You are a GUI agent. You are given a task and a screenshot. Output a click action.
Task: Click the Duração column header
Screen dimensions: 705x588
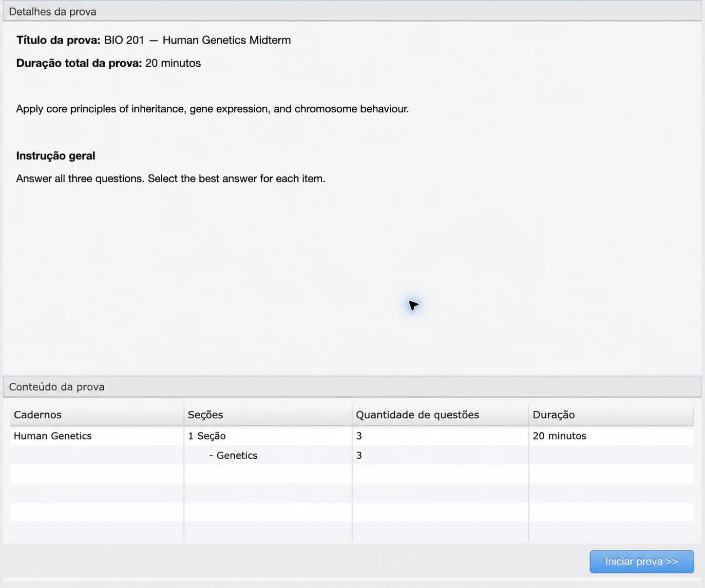click(611, 415)
